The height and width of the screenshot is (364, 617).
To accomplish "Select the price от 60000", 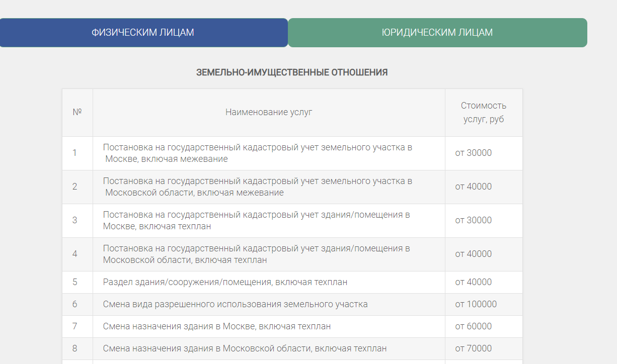I will click(473, 326).
